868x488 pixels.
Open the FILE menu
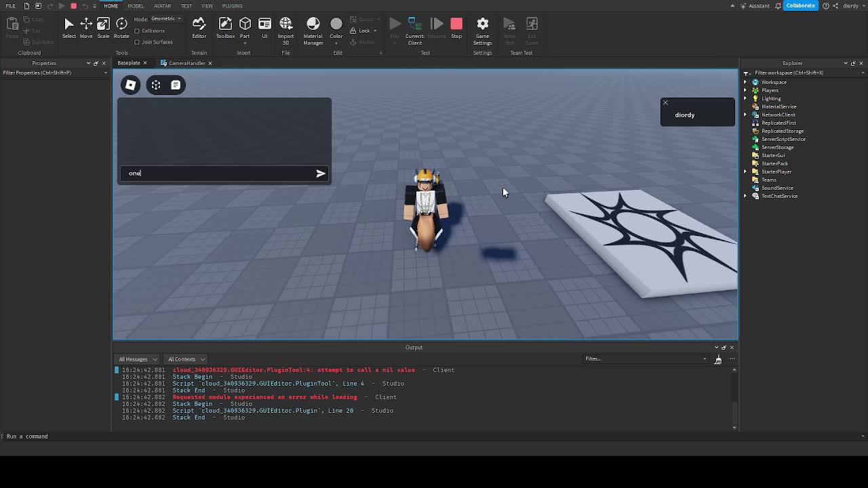[11, 5]
